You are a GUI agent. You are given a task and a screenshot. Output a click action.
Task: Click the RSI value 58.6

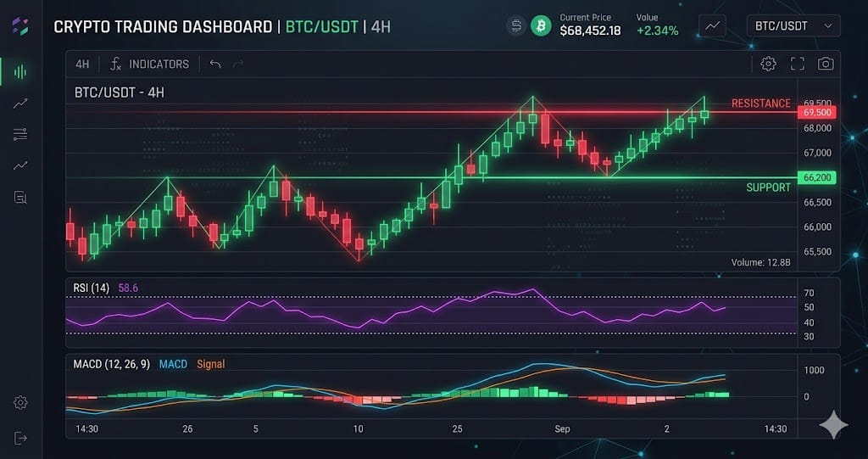tap(128, 288)
